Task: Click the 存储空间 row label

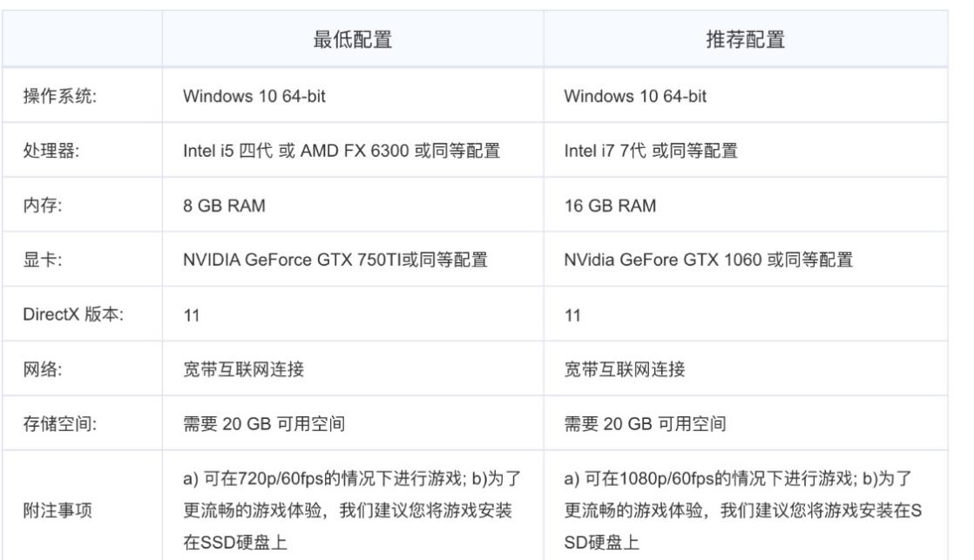Action: point(59,424)
